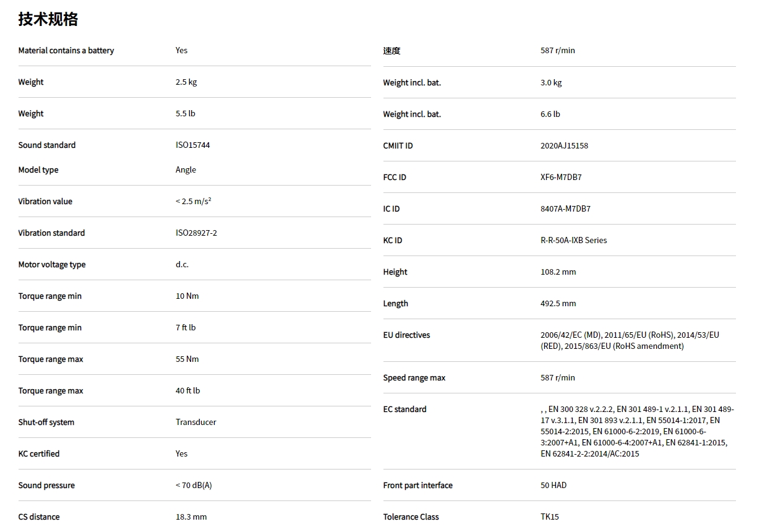
Task: Click the 技术规格 section heading
Action: tap(48, 19)
